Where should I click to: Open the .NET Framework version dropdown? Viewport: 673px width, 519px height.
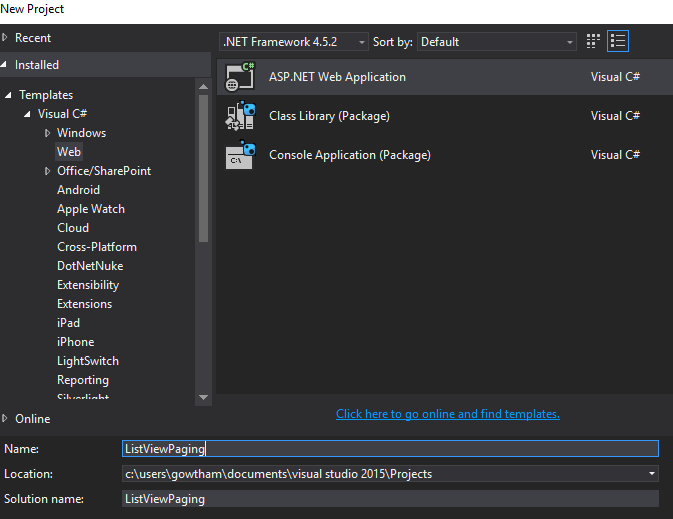[293, 42]
